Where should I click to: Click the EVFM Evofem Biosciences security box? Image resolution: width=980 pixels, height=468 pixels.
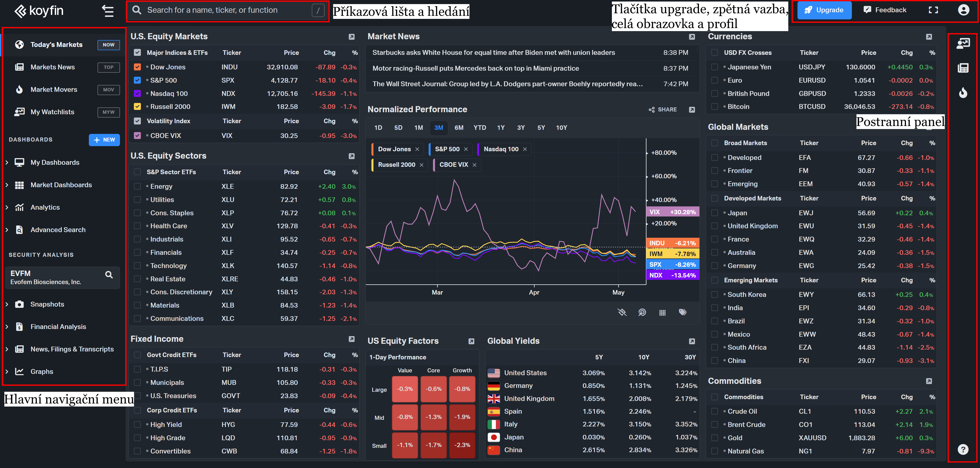pos(63,278)
